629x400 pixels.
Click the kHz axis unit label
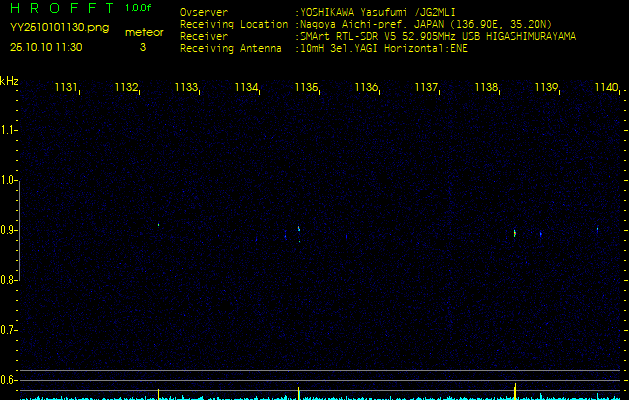tap(9, 81)
